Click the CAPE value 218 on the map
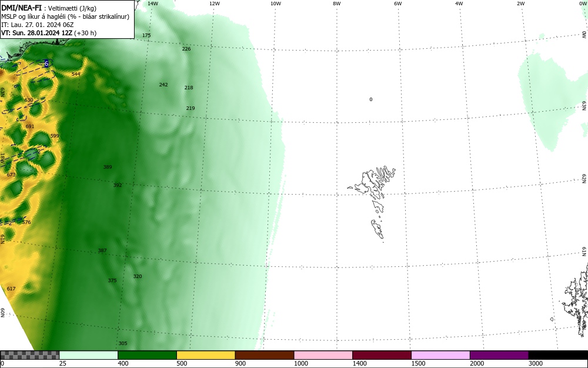 (189, 88)
